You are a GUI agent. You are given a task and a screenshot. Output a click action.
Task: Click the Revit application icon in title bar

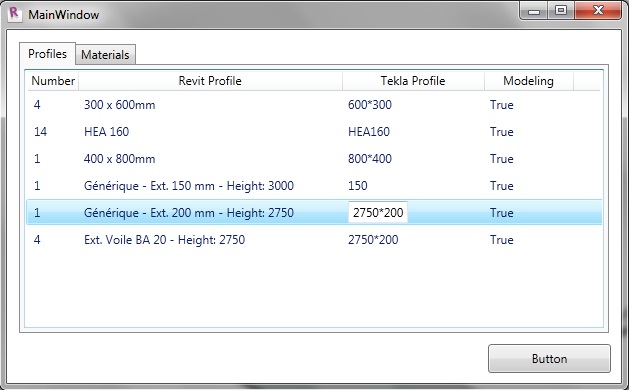[x=14, y=14]
